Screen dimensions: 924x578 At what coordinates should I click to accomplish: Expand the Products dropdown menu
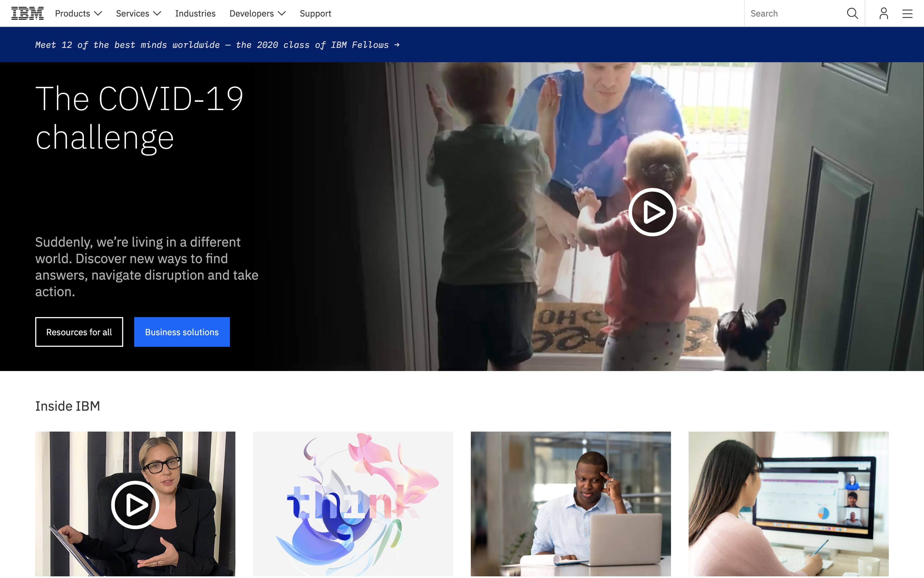point(78,13)
